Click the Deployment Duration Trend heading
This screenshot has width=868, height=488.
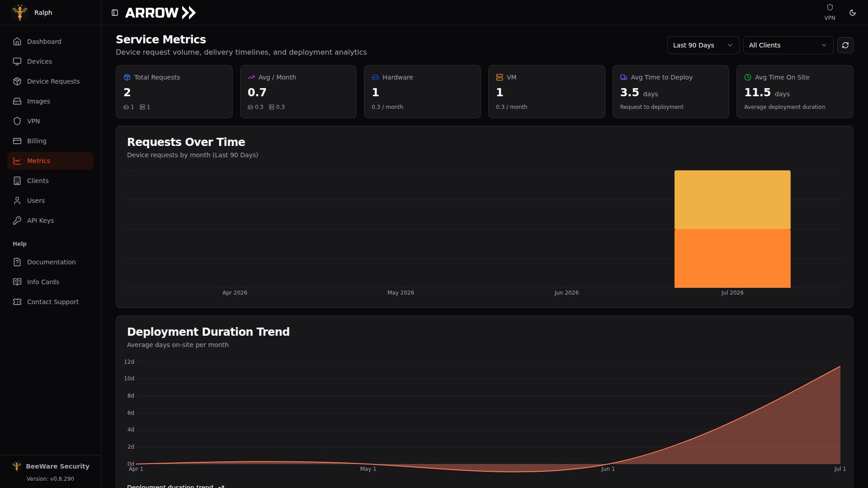click(208, 332)
